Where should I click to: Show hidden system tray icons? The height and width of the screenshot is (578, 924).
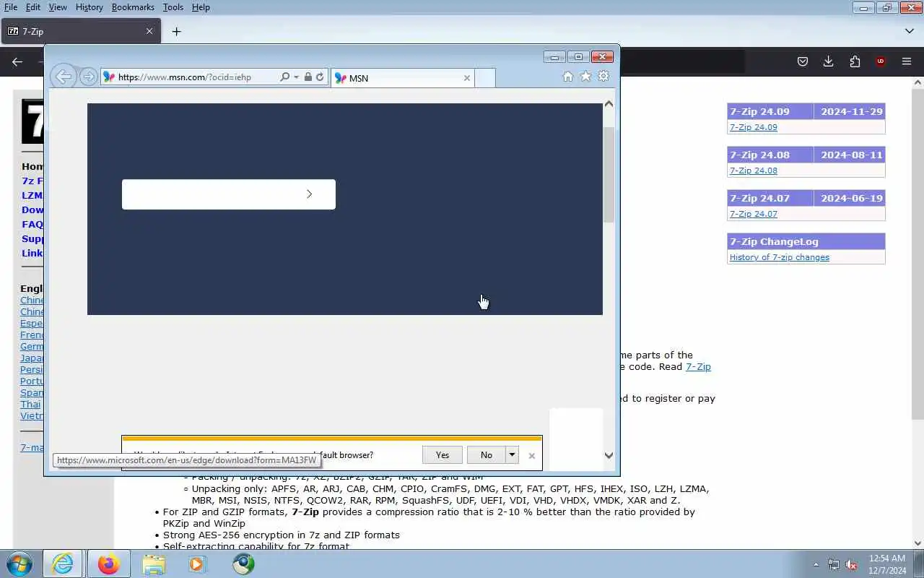pos(816,564)
